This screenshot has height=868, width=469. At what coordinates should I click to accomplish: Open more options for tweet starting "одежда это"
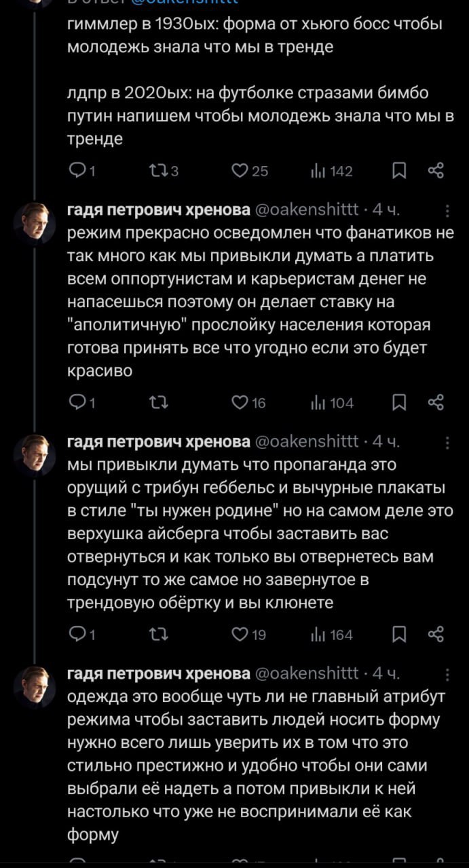[x=447, y=674]
